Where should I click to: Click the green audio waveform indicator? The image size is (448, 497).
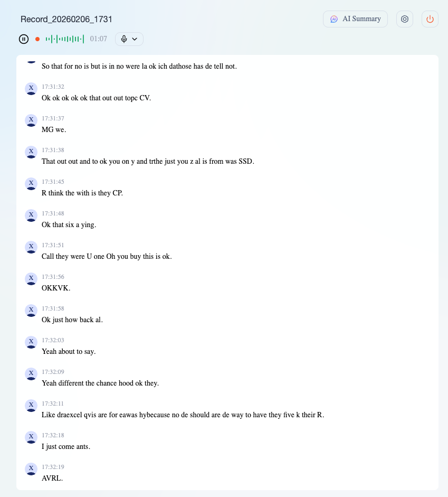[64, 39]
